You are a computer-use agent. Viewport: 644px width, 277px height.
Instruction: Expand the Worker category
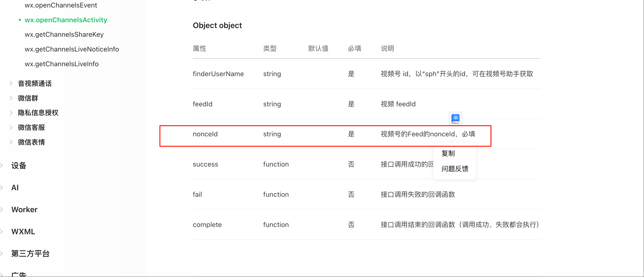click(24, 209)
